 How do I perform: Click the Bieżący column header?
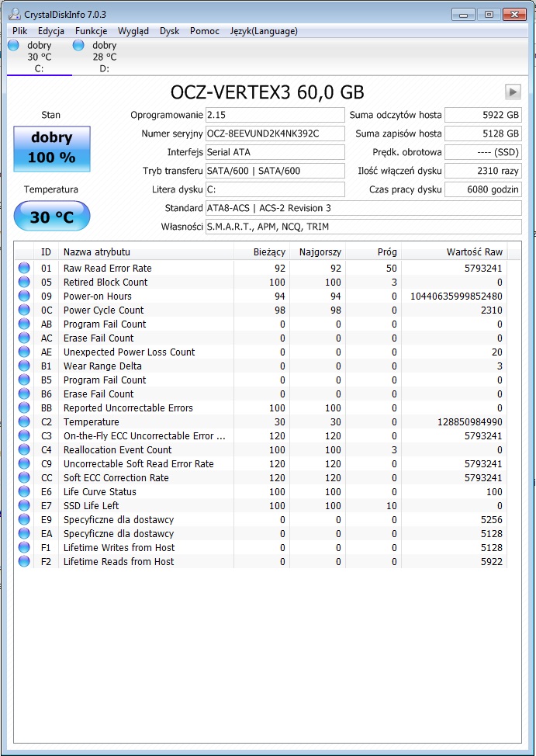pyautogui.click(x=261, y=251)
